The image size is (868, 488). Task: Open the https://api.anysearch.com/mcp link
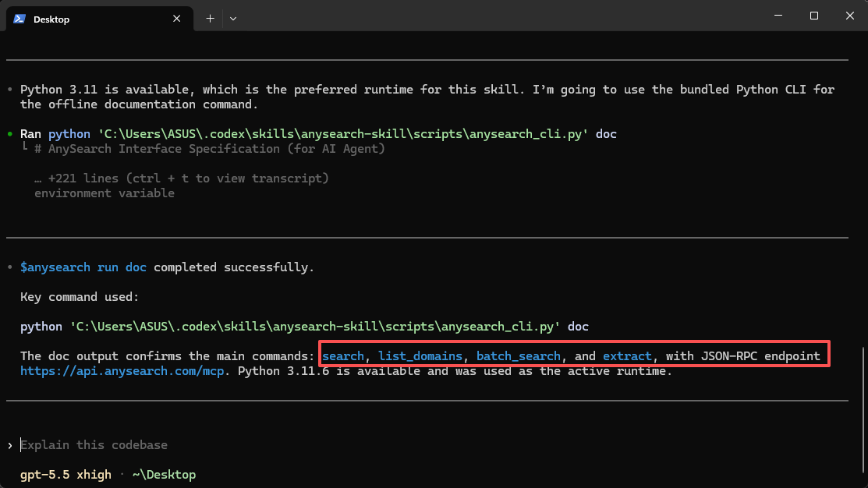tap(122, 371)
